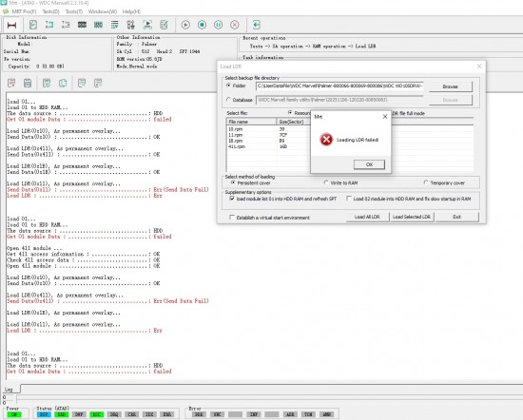The width and height of the screenshot is (523, 420).
Task: Click the red disk-width icon at toolbar start
Action: pos(11,25)
